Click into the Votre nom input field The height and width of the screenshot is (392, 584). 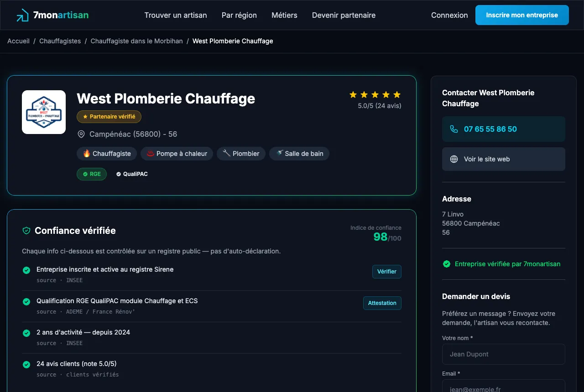click(504, 354)
